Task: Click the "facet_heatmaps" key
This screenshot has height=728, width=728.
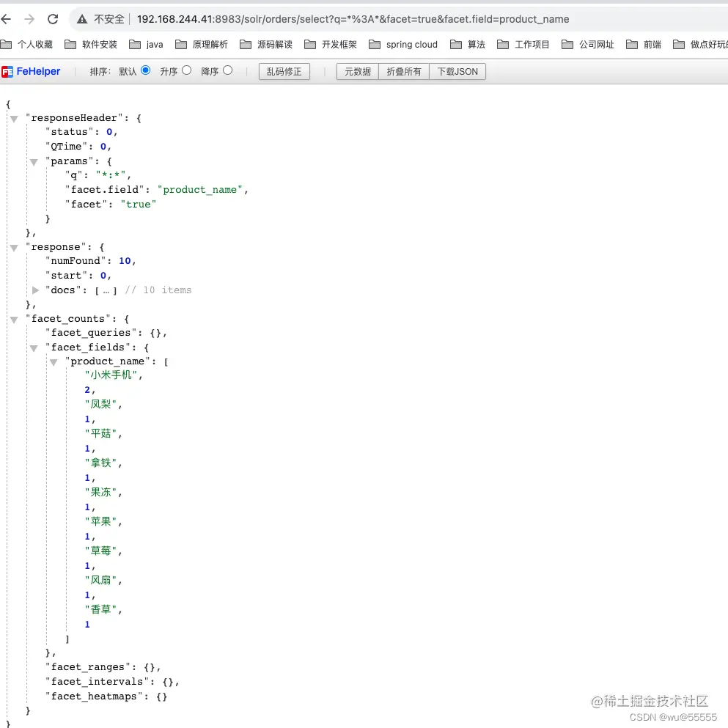Action: coord(93,696)
